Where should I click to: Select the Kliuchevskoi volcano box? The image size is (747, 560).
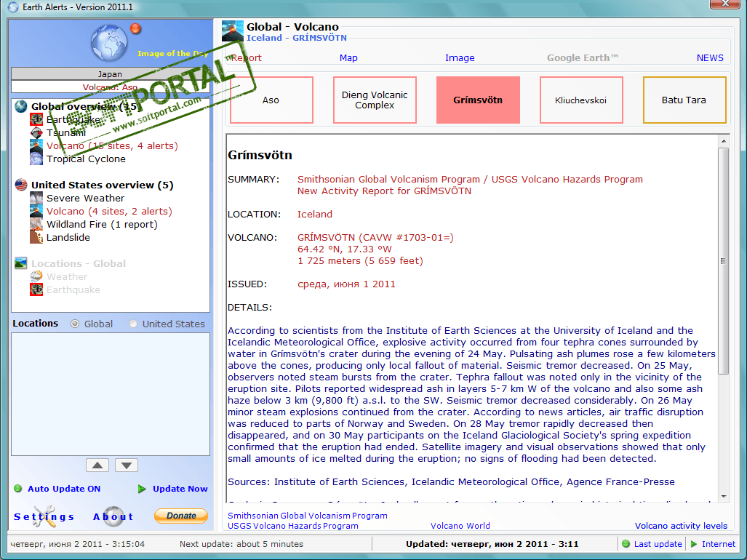click(581, 100)
